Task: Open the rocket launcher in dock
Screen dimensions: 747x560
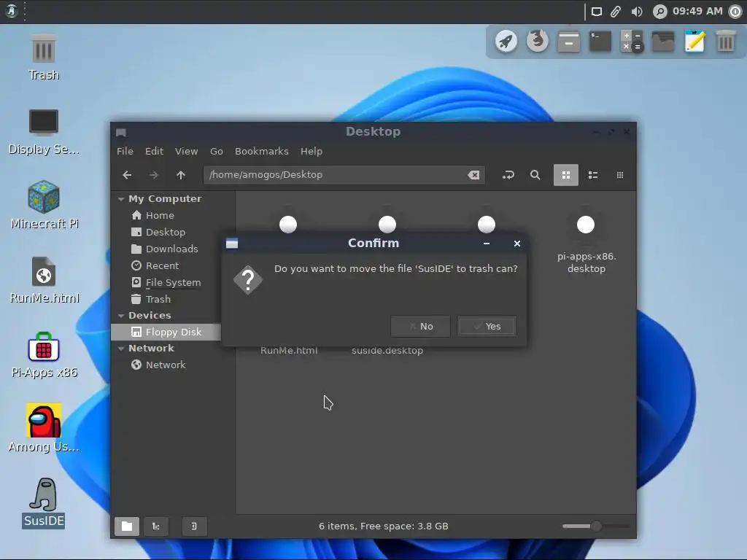Action: pyautogui.click(x=506, y=42)
